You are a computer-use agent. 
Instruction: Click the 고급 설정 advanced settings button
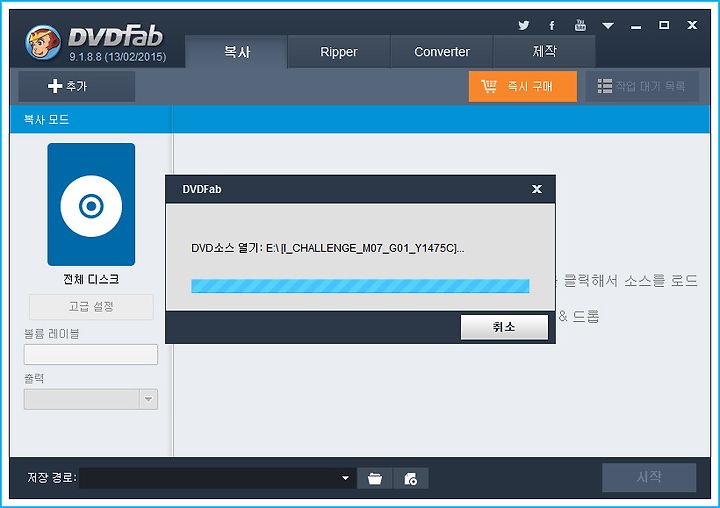click(x=91, y=307)
